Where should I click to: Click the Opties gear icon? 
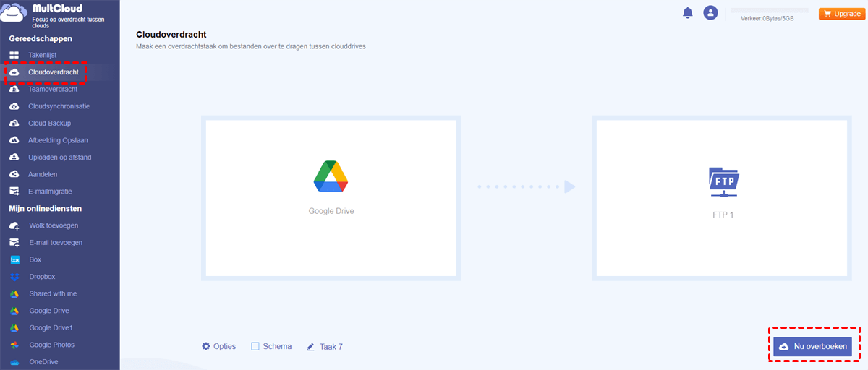pyautogui.click(x=206, y=346)
